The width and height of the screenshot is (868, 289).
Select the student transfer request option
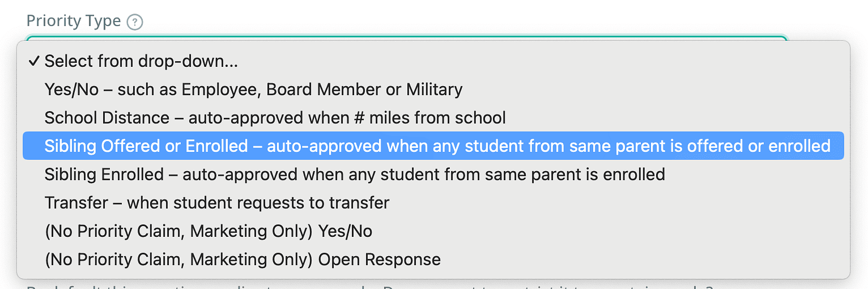click(x=217, y=202)
